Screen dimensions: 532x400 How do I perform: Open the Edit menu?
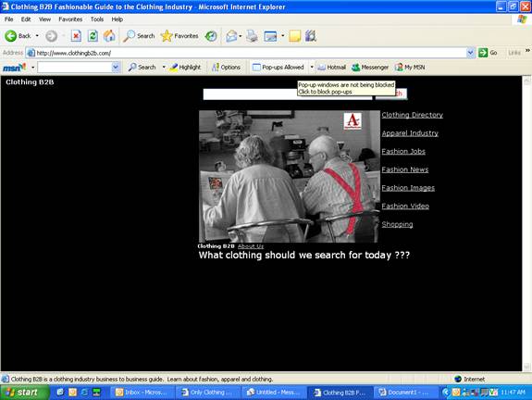pos(26,19)
